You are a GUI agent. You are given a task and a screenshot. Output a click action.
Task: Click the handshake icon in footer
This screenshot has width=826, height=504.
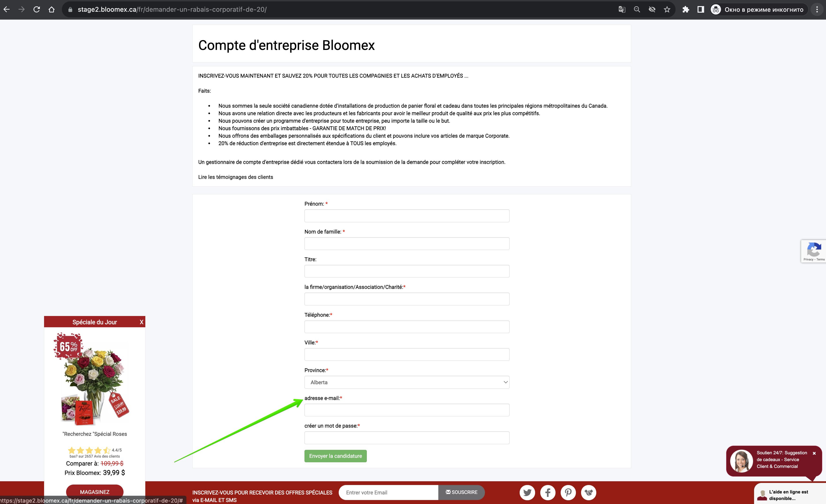[589, 492]
